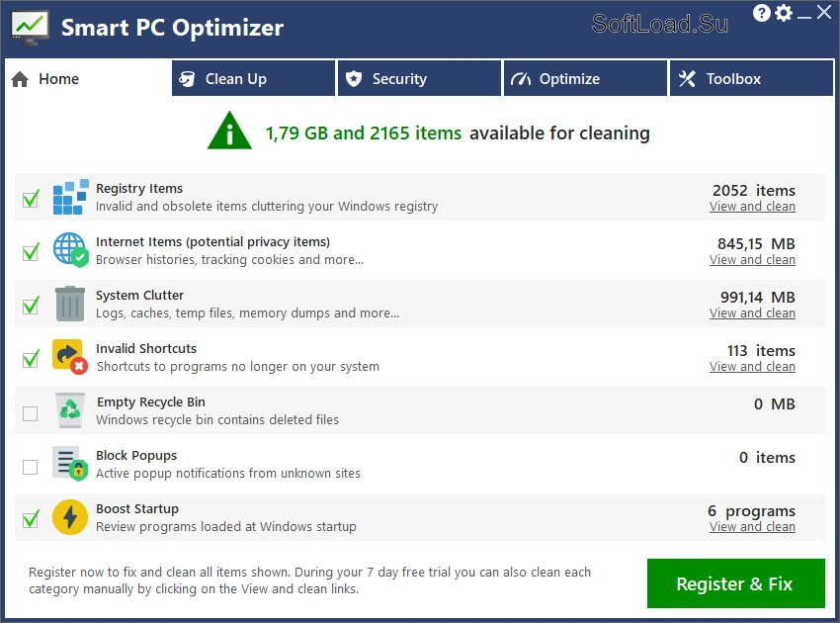Click 'Review programs loaded at Windows startup' description

tap(226, 526)
